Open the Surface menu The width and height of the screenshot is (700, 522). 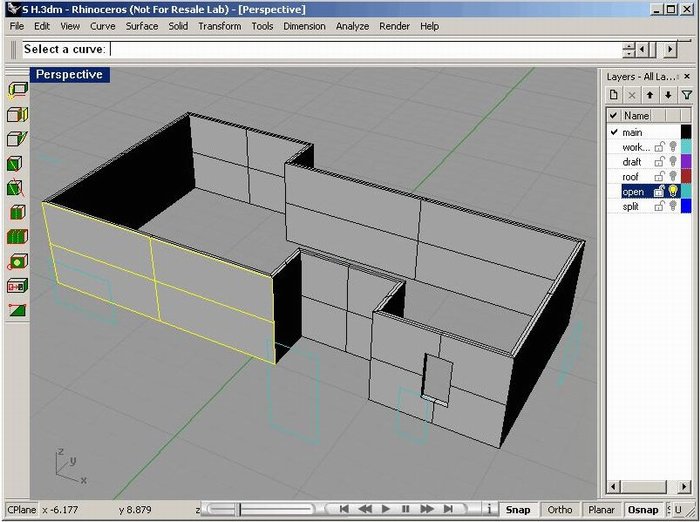point(141,26)
